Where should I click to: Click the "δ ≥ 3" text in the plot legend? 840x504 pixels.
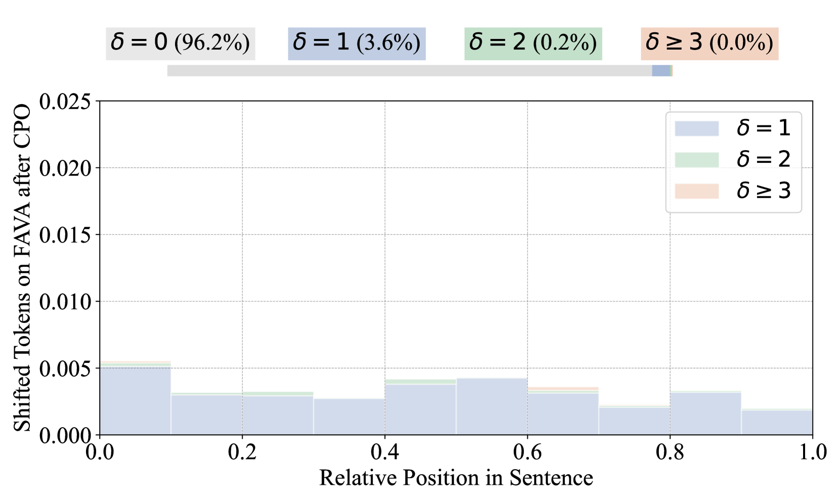(763, 191)
